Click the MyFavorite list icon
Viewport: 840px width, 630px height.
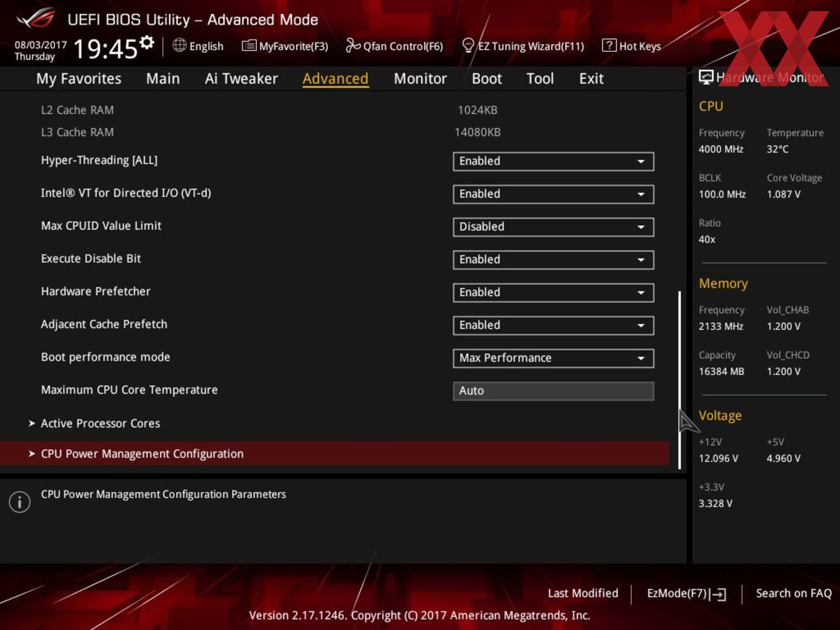(249, 45)
